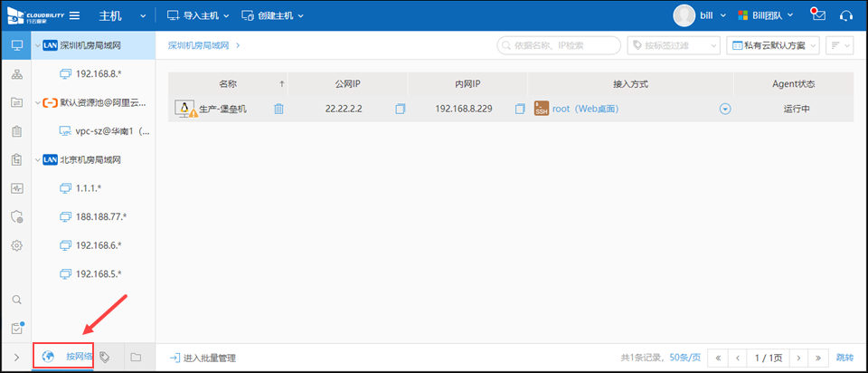
Task: Switch to folder grouping view icon
Action: (x=136, y=358)
